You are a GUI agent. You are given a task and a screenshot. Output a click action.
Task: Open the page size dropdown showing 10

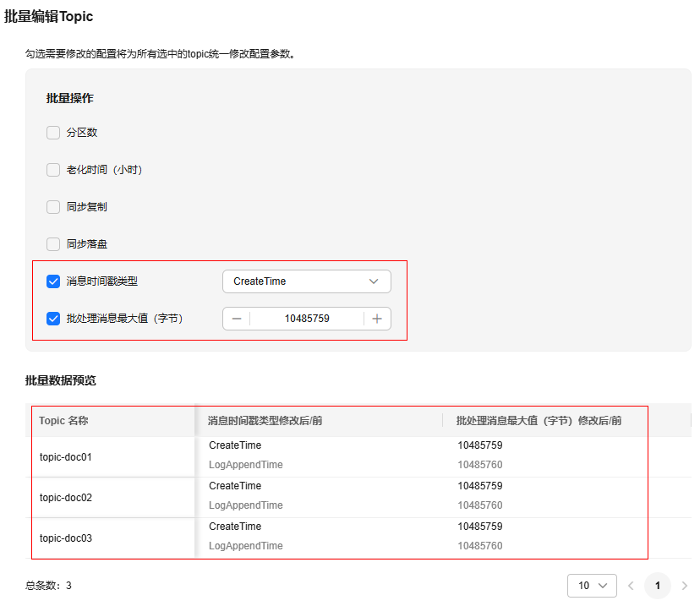pos(592,585)
